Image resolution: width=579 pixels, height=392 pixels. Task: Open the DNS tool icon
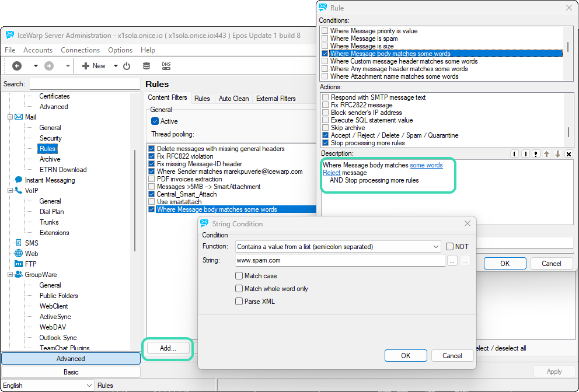(166, 66)
